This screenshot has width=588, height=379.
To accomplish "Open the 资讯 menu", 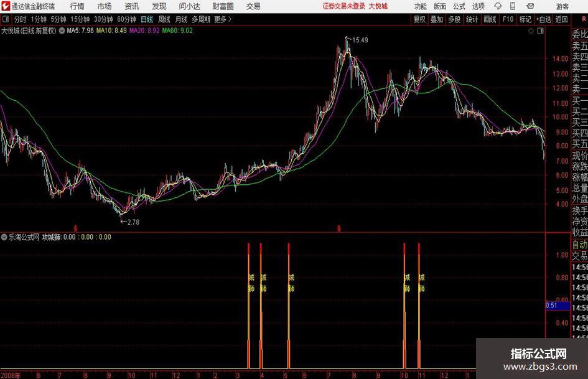I will (x=132, y=6).
